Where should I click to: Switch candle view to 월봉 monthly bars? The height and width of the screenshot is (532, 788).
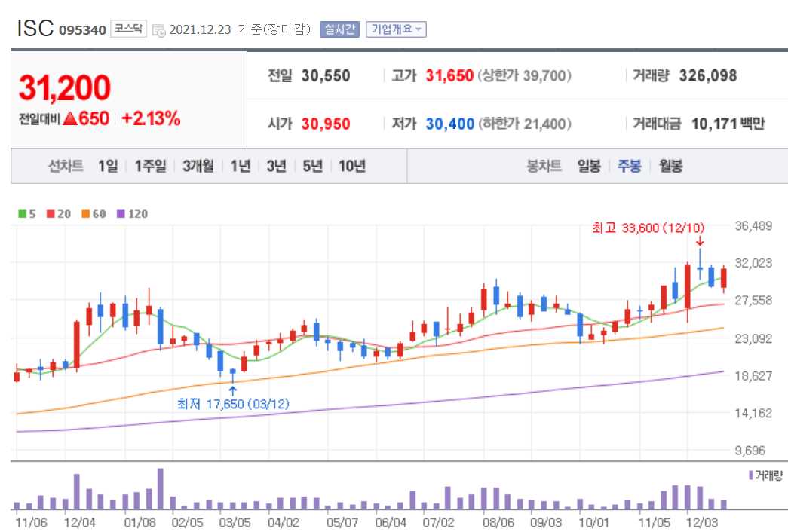click(x=672, y=166)
